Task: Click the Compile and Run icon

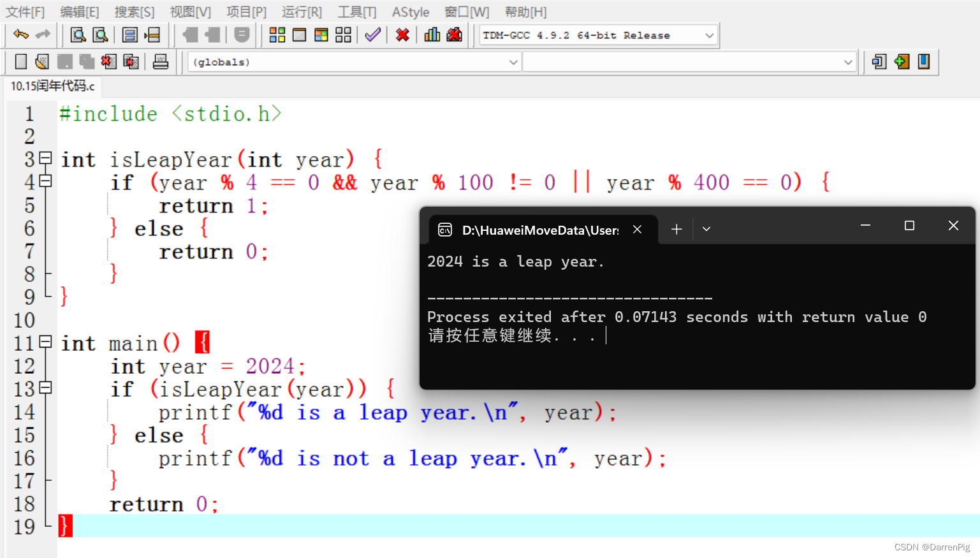Action: 321,34
